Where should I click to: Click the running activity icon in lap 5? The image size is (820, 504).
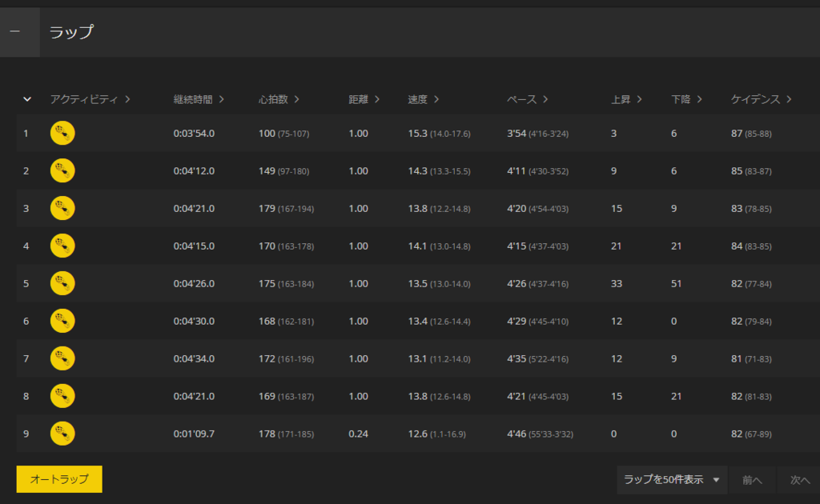[62, 283]
